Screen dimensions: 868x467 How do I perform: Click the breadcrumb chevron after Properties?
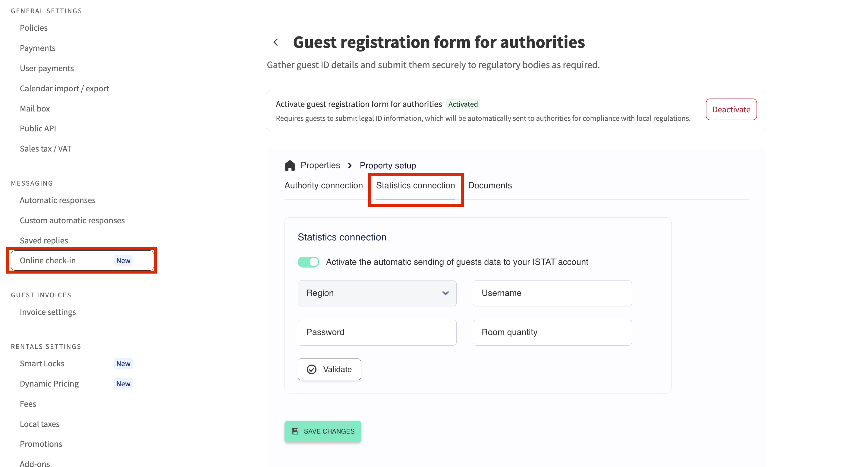point(350,165)
